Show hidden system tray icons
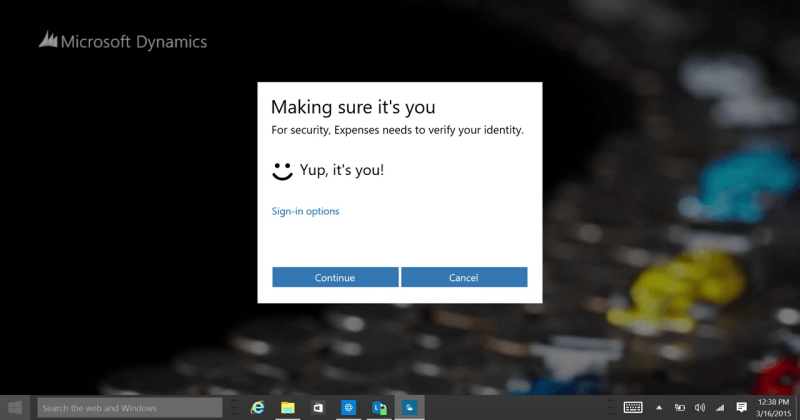The width and height of the screenshot is (800, 420). pos(659,407)
